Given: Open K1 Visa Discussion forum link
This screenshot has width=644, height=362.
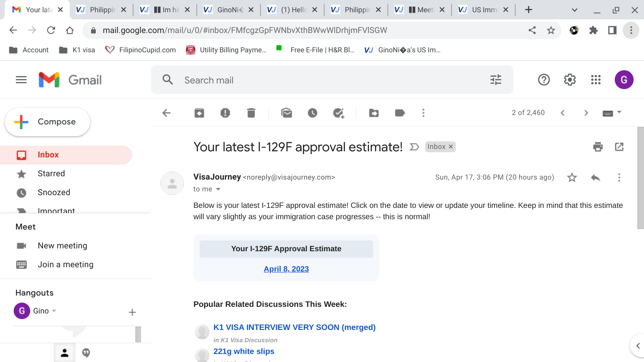Looking at the screenshot, I should pos(249,340).
